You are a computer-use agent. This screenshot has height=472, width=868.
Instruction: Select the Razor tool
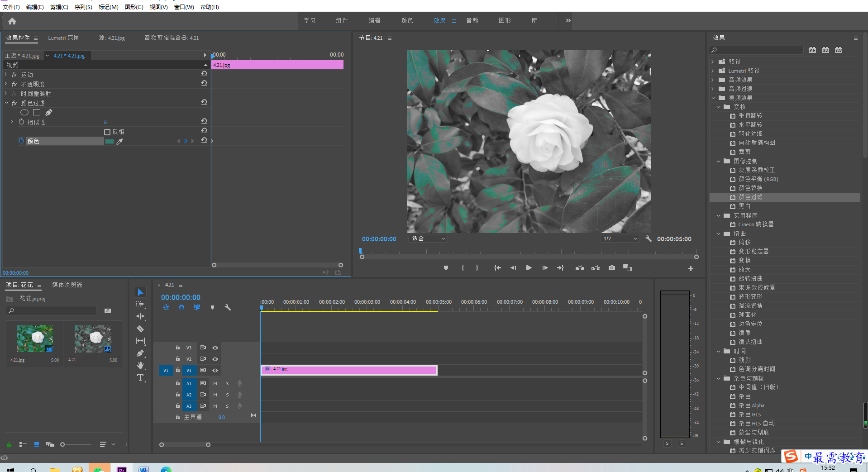coord(140,329)
